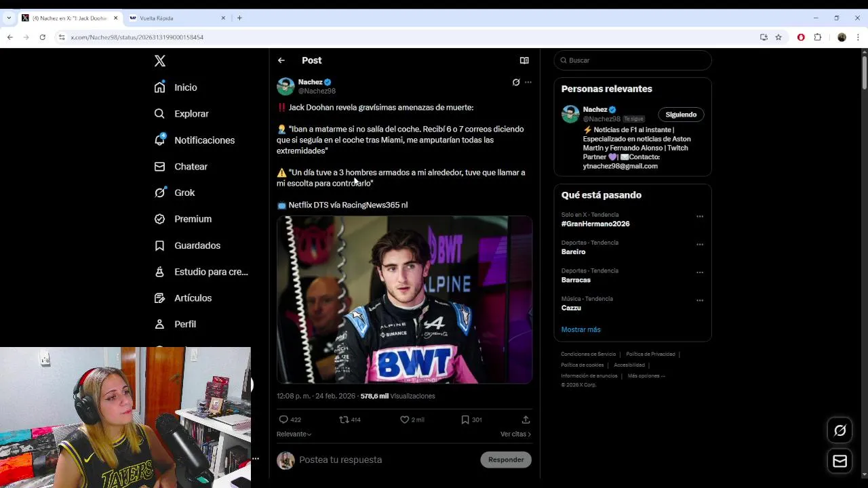The image size is (868, 488).
Task: Open Notificaciones
Action: click(x=194, y=140)
